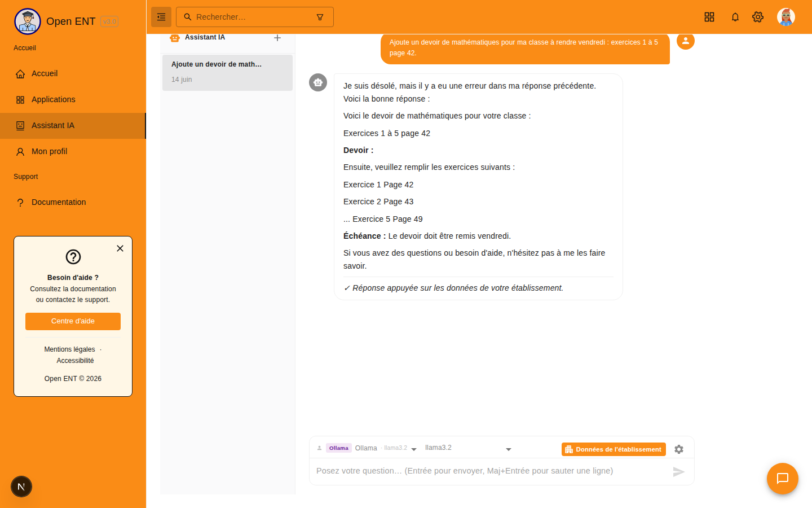Open the search filter funnel
The image size is (812, 508).
tap(320, 17)
